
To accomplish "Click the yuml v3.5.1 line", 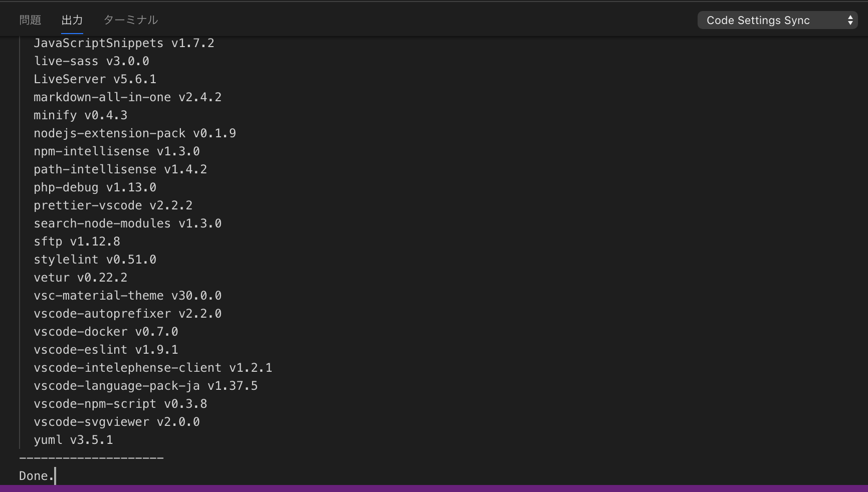I will [x=73, y=440].
